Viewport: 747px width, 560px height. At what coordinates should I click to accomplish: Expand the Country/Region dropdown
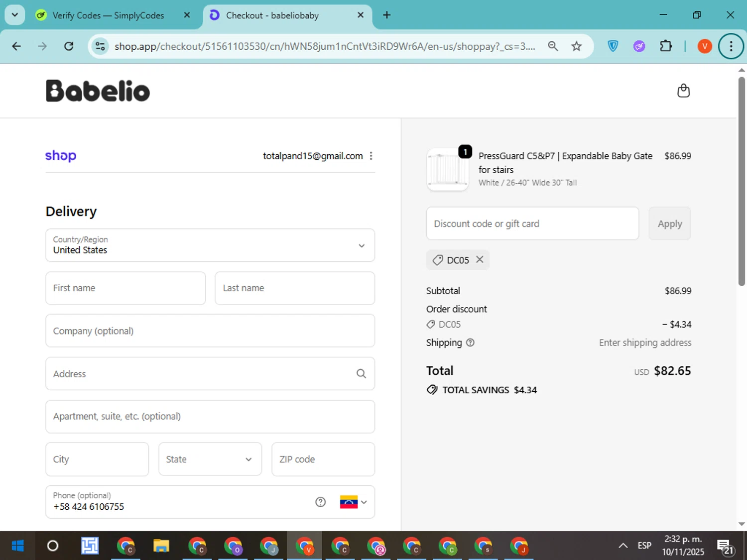click(x=210, y=245)
